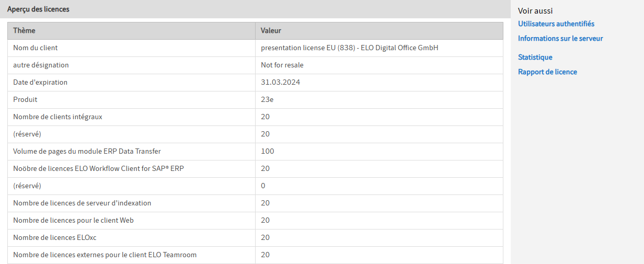The width and height of the screenshot is (644, 264).
Task: Go to the Statistique page link
Action: [x=535, y=58]
